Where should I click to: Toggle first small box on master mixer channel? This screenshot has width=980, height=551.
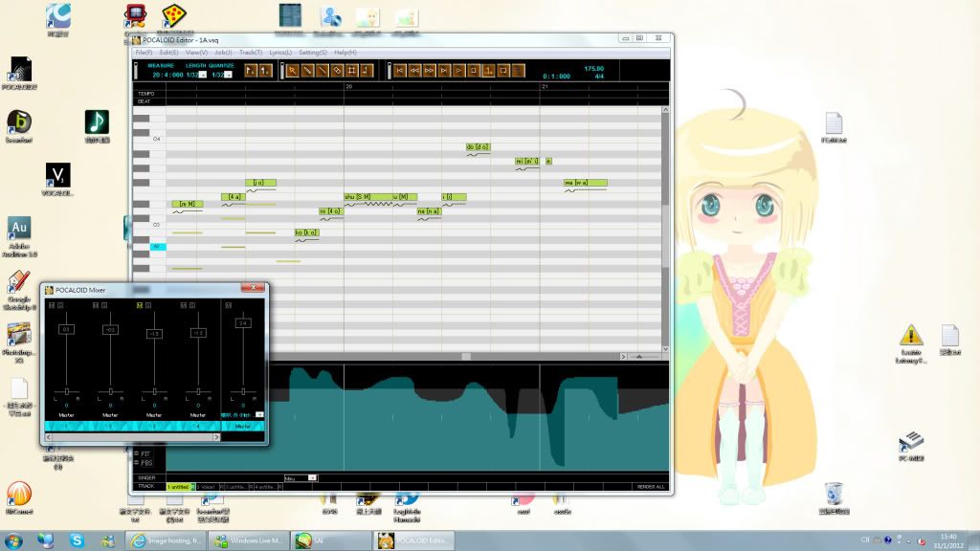(228, 305)
